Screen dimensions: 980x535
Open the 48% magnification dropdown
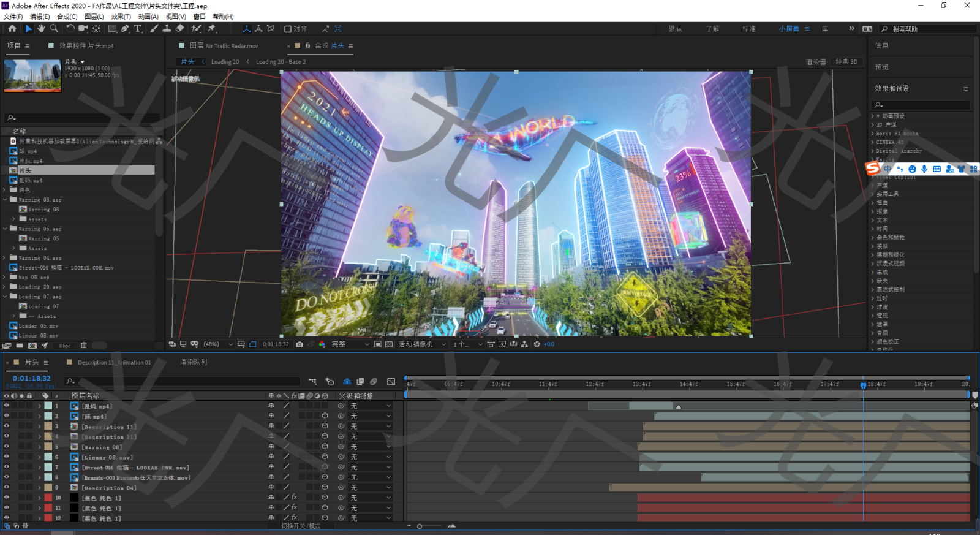coord(218,344)
